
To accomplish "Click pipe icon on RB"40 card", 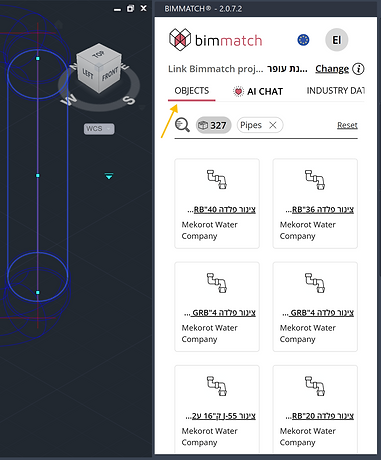I will click(217, 179).
